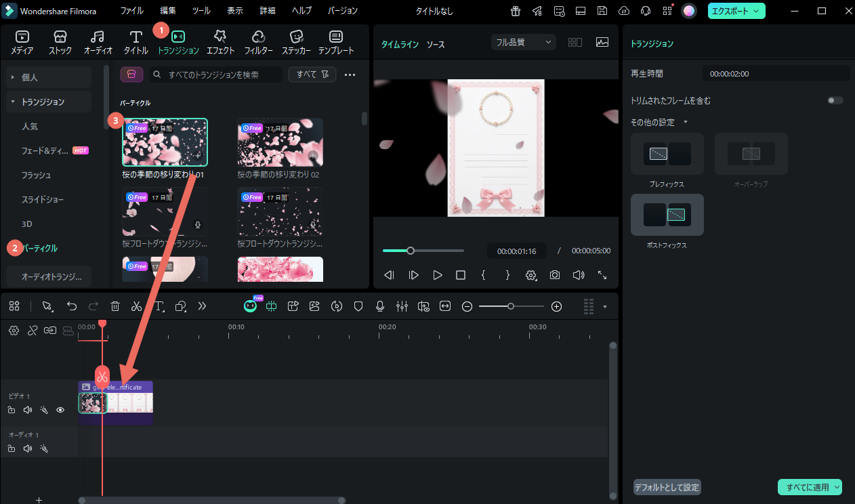
Task: Open the フル品質 preview quality dropdown
Action: [x=523, y=42]
